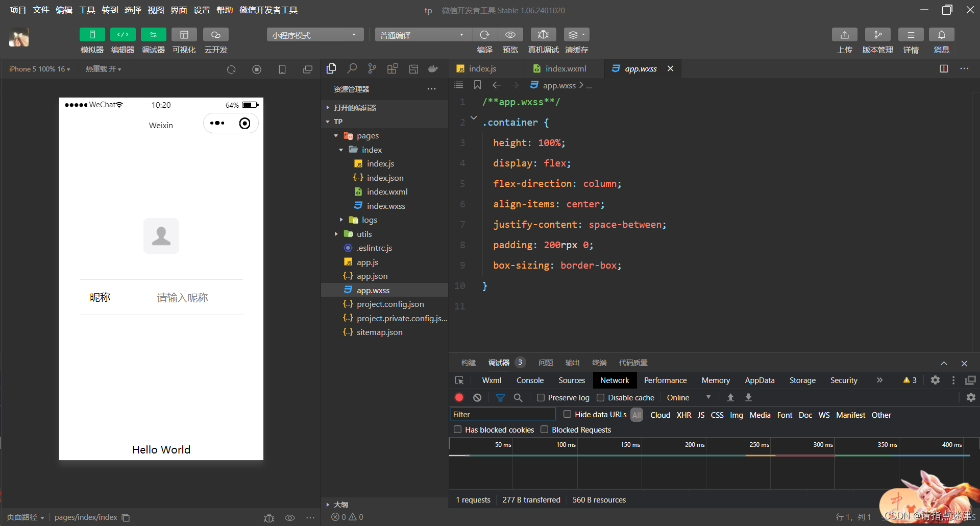Viewport: 980px width, 526px height.
Task: Switch to index.wxml editor tab
Action: tap(566, 68)
